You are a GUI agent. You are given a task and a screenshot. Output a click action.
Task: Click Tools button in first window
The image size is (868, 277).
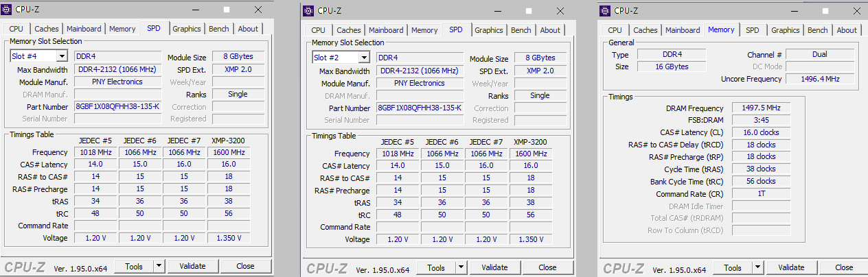(x=134, y=266)
